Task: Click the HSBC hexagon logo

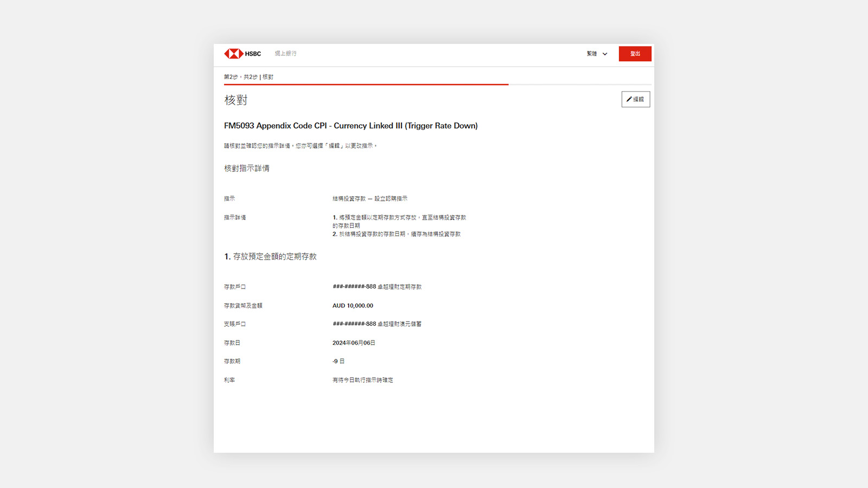Action: 234,54
